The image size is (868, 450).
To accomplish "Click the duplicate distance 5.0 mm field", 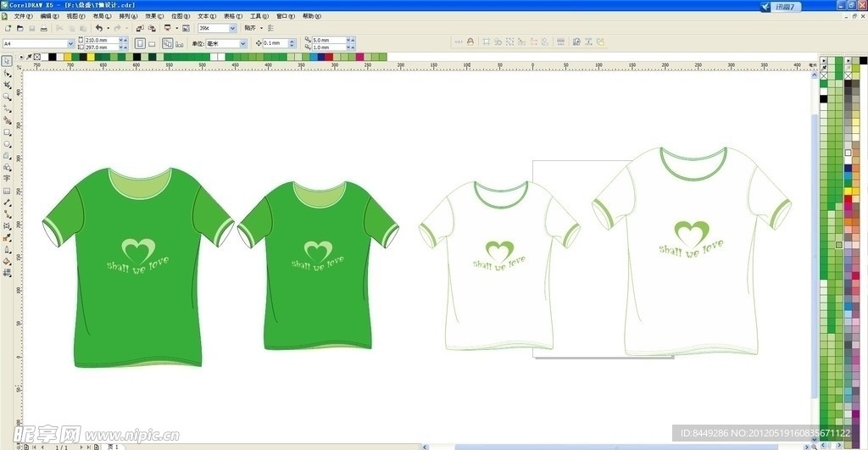I will (329, 40).
